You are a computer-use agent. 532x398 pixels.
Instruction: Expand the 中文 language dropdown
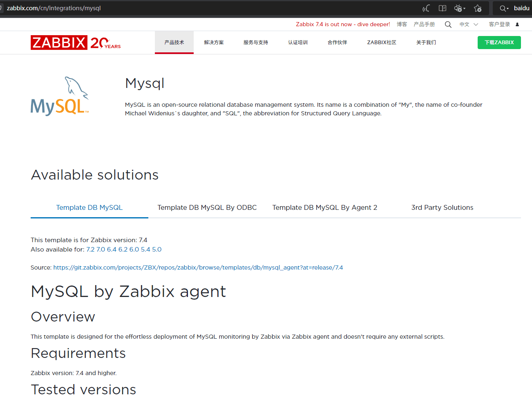(469, 25)
